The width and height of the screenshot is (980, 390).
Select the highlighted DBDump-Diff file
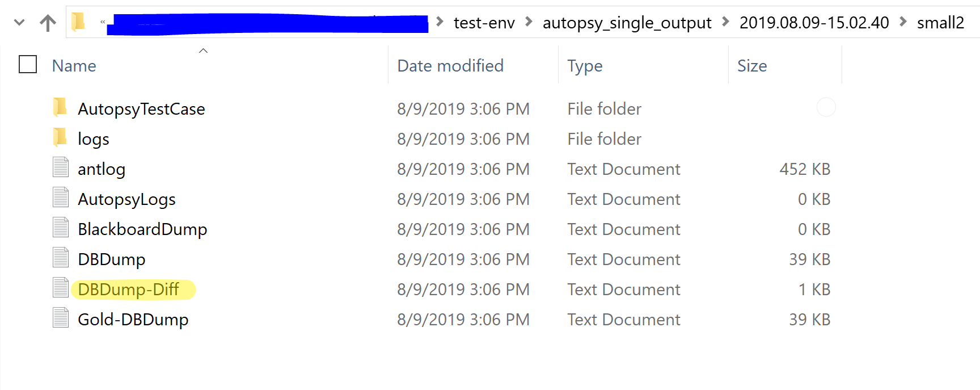(x=129, y=290)
